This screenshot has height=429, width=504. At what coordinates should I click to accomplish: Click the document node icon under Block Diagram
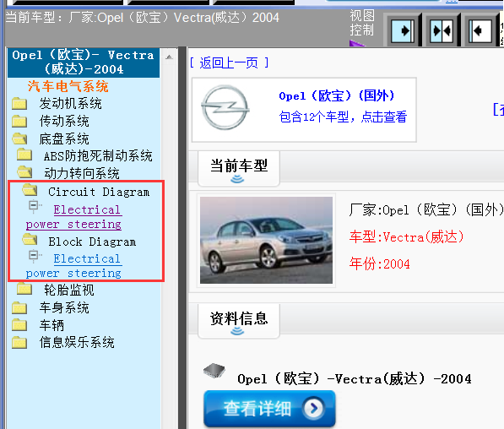35,256
